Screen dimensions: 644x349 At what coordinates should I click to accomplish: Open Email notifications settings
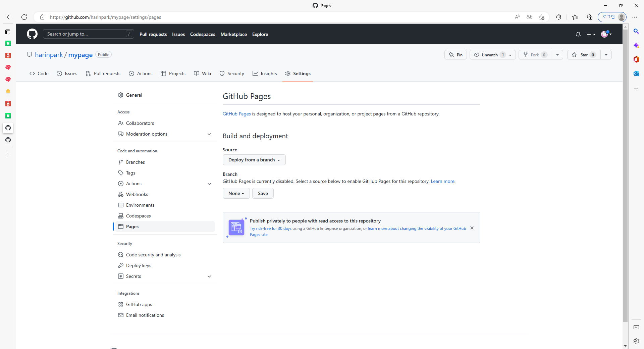point(165,315)
